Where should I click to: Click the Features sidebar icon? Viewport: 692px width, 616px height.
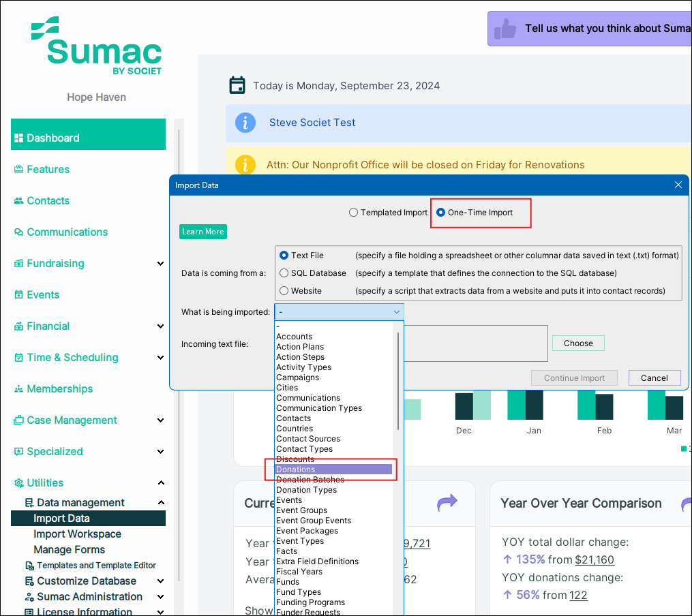(x=18, y=169)
